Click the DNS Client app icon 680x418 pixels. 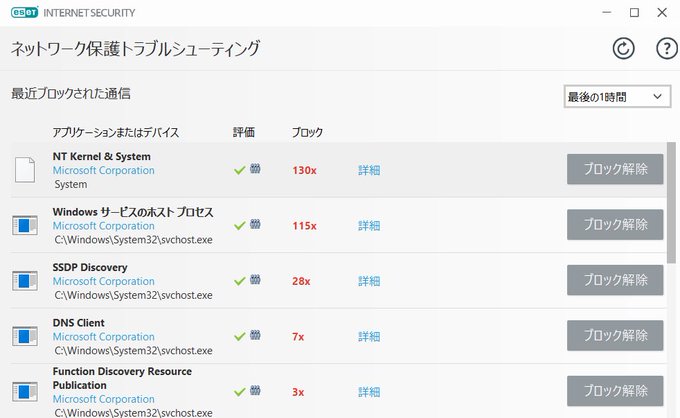tap(25, 336)
